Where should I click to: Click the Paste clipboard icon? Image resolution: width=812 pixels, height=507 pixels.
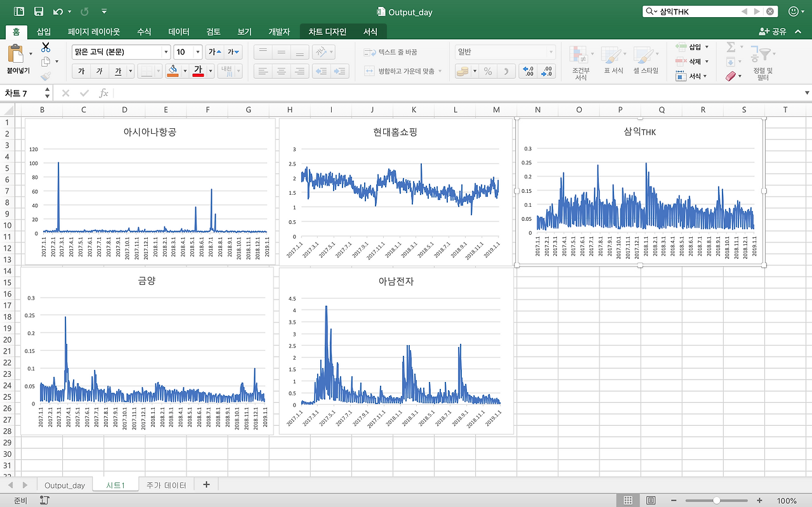(16, 53)
